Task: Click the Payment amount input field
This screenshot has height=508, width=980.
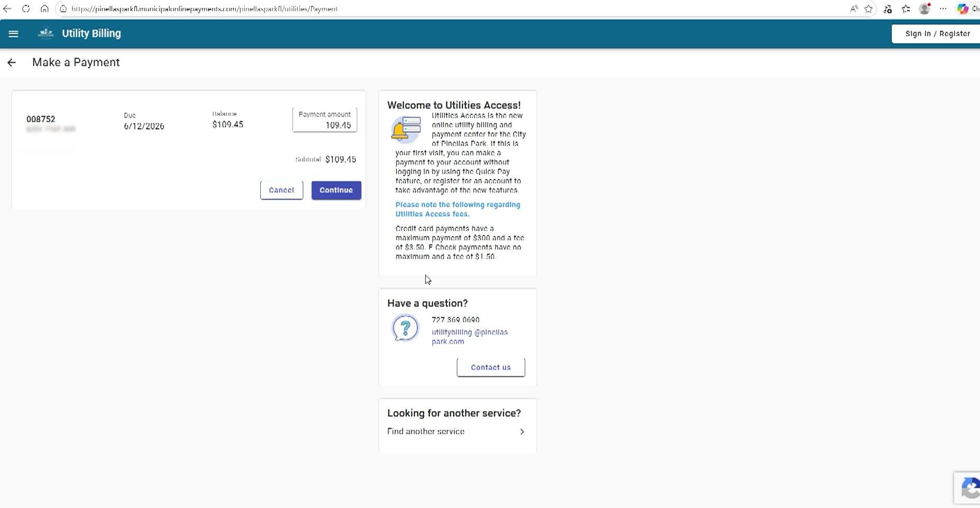Action: (325, 120)
